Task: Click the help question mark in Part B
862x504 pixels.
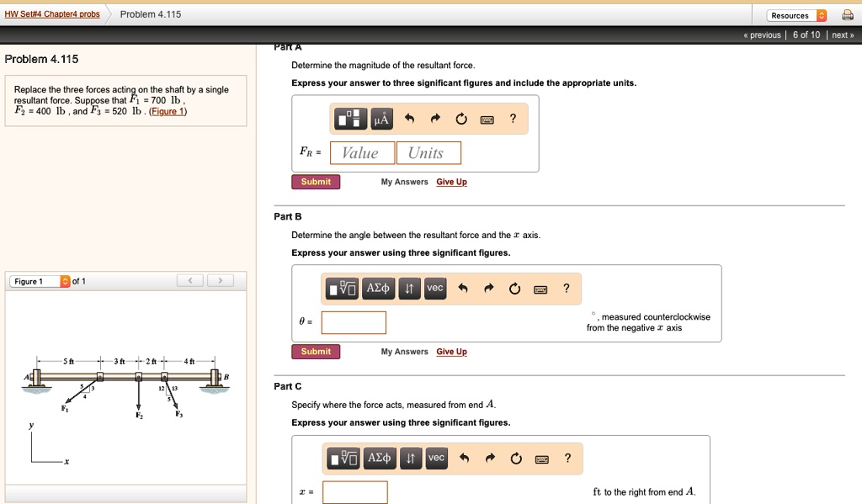Action: pyautogui.click(x=567, y=289)
